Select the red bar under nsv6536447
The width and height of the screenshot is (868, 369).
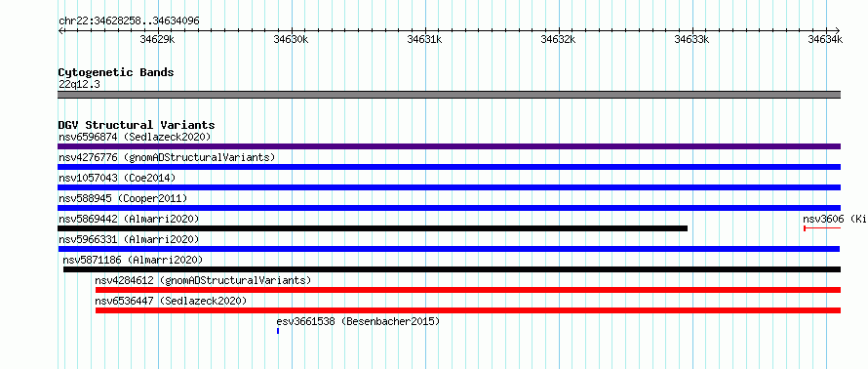tap(468, 310)
